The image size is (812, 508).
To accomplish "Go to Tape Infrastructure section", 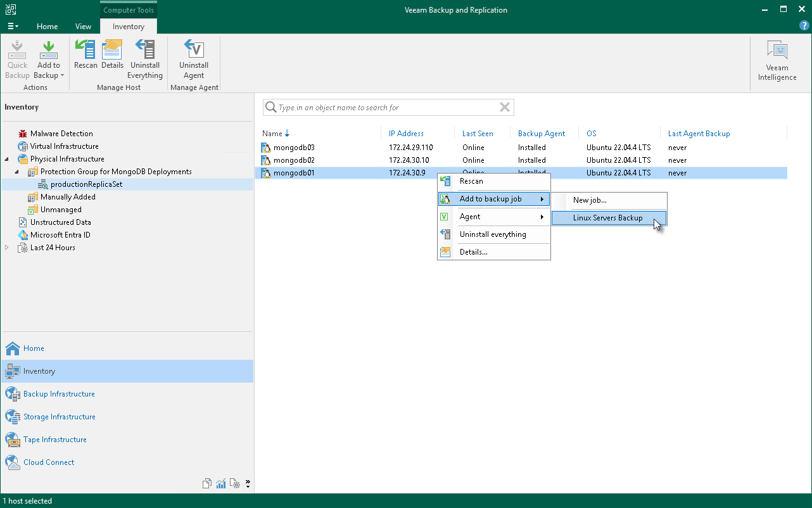I will coord(54,440).
